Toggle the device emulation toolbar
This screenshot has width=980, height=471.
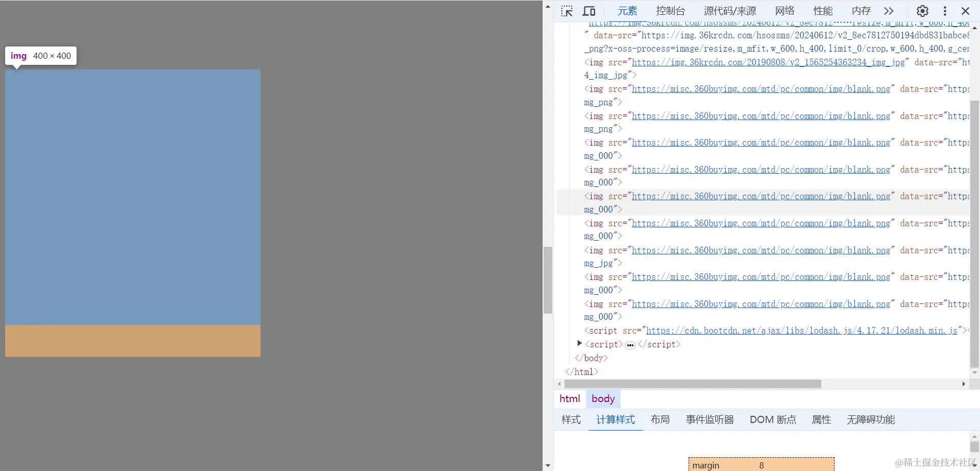coord(589,11)
